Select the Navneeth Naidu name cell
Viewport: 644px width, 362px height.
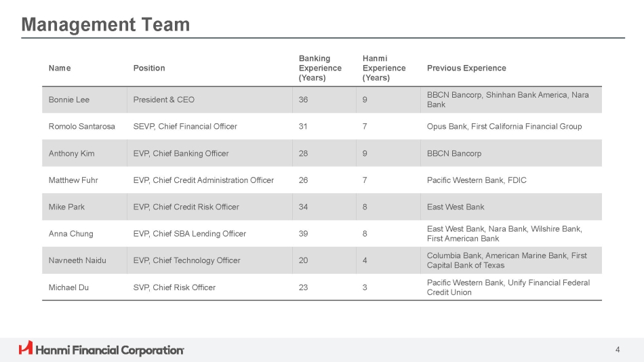77,260
